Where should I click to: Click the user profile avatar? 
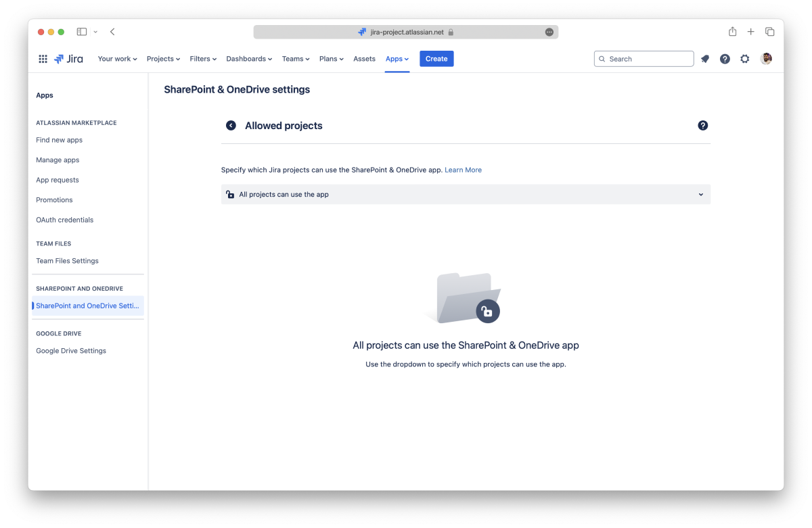(766, 59)
